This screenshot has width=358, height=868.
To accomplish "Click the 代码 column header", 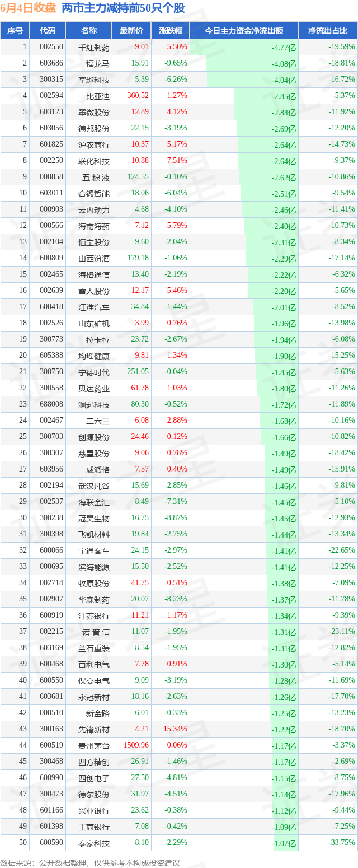I will tap(47, 31).
